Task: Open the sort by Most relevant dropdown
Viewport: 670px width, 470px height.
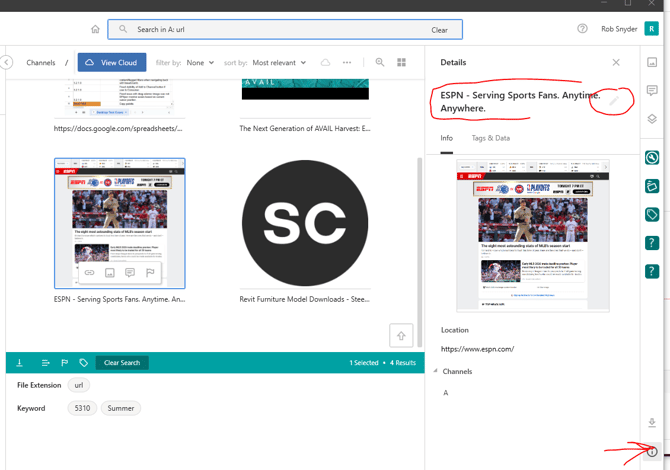Action: coord(279,63)
